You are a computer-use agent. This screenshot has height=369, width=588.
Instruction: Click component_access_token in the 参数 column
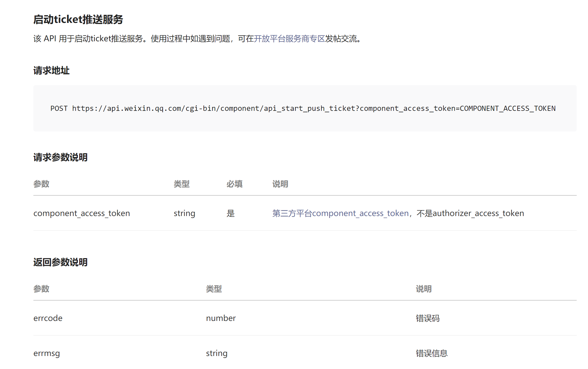[x=81, y=213]
